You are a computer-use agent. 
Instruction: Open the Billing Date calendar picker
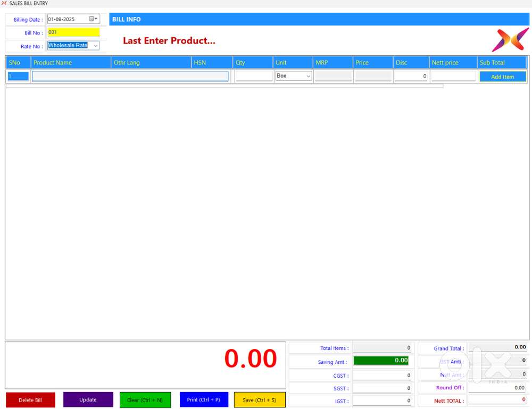pyautogui.click(x=93, y=19)
